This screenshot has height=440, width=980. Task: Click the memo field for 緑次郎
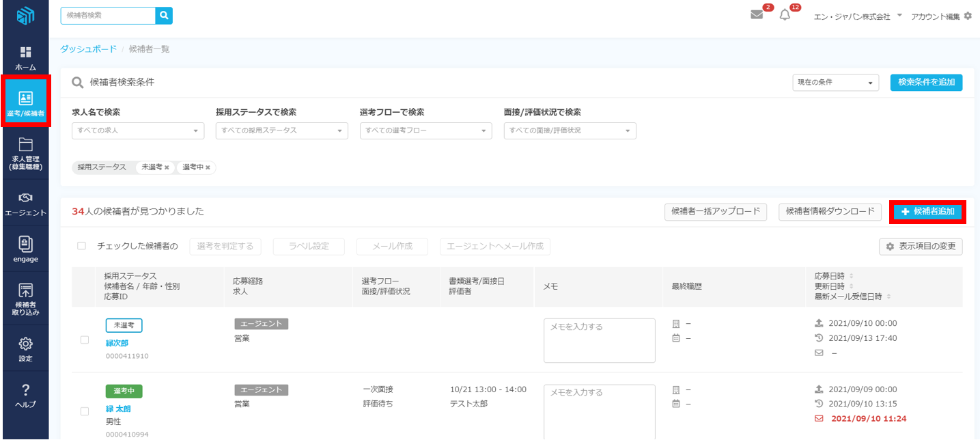(x=599, y=340)
